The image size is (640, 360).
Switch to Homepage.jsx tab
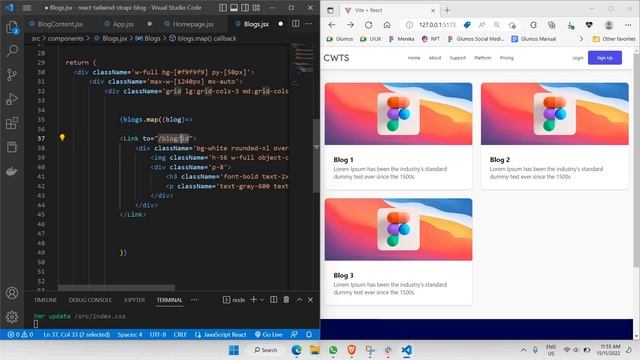pos(193,24)
